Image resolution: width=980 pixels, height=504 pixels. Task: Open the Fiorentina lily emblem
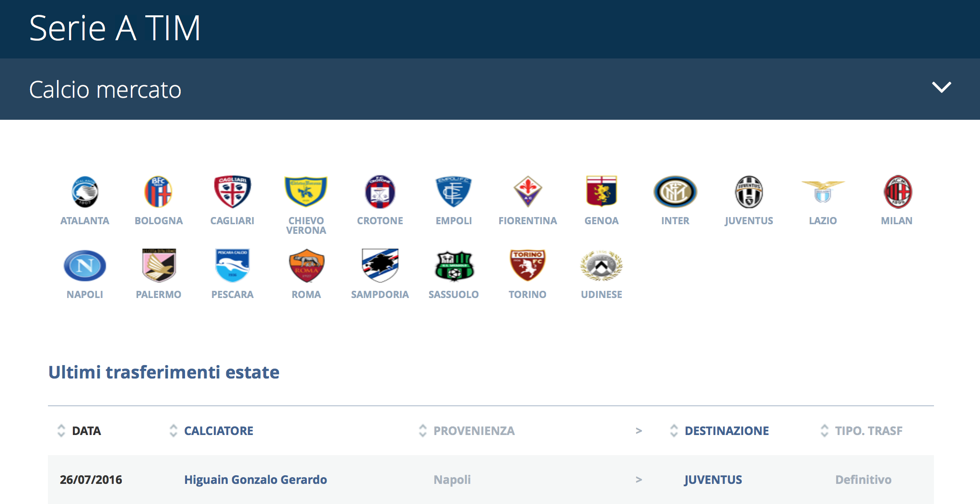coord(527,192)
